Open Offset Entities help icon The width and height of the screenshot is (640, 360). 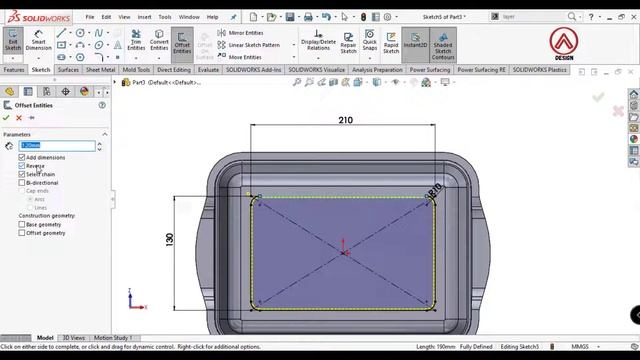tap(102, 105)
